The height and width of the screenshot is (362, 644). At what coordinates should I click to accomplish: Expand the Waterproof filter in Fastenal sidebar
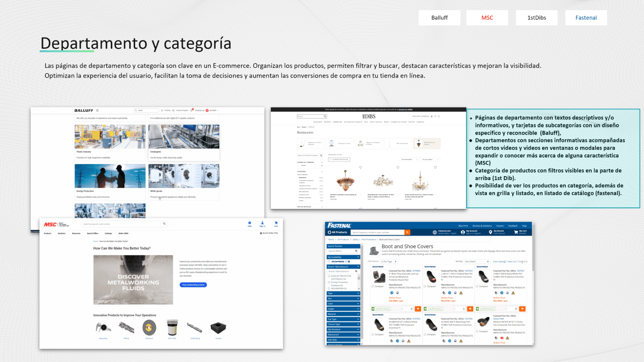[x=343, y=335]
